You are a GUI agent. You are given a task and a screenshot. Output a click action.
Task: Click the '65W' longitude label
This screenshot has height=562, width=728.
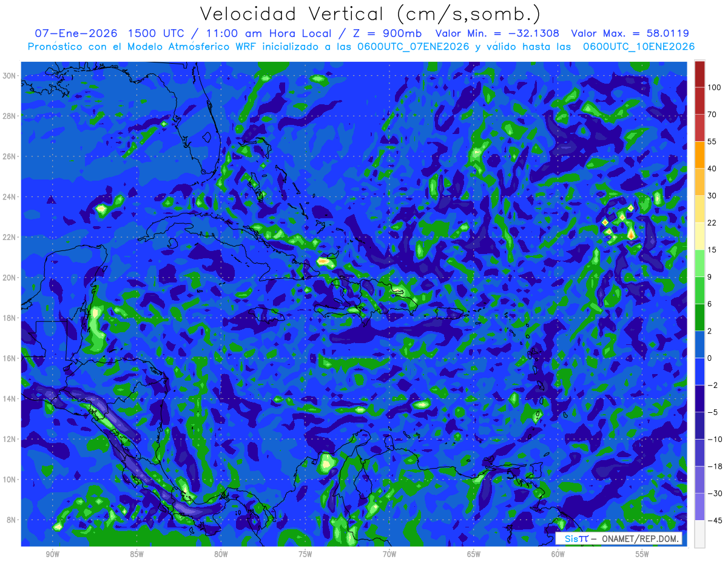pos(474,554)
